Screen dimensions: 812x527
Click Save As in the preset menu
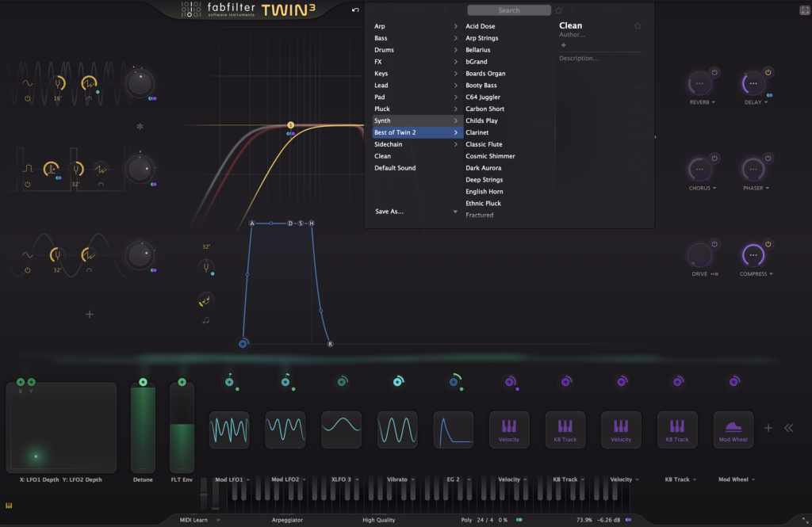click(x=389, y=212)
